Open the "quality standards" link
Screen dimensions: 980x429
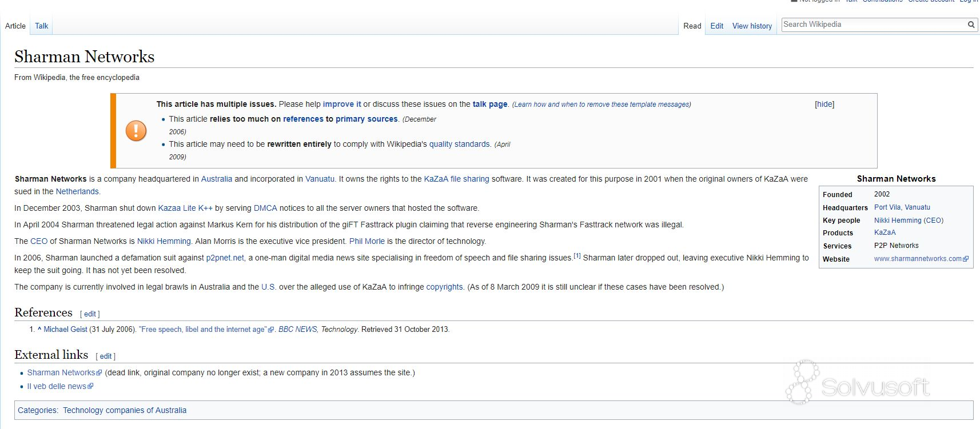click(460, 144)
